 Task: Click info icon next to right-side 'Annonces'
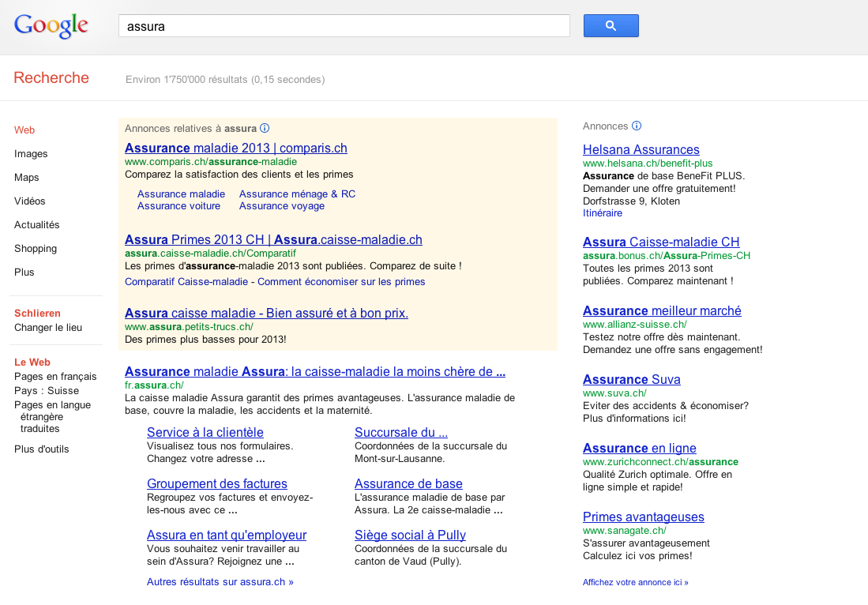tap(637, 126)
